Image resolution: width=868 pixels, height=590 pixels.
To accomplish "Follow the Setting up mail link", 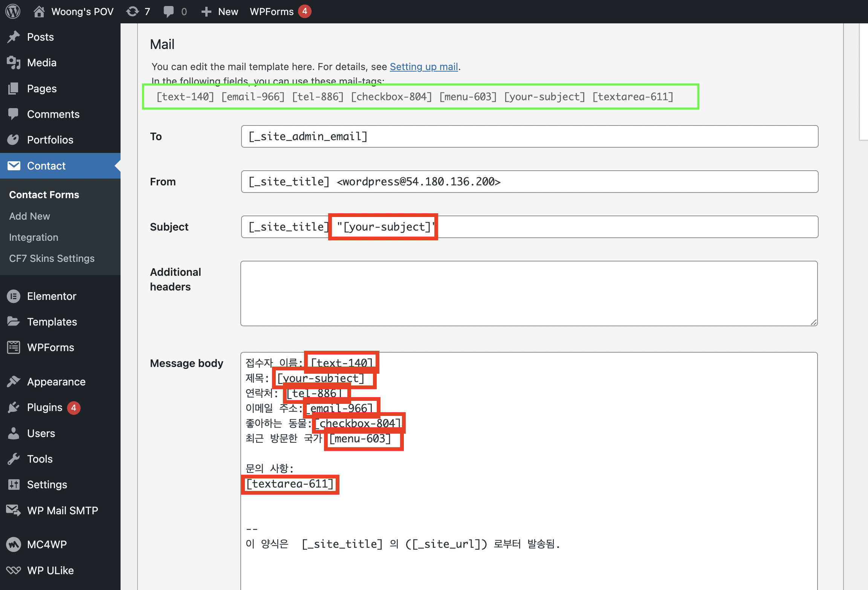I will click(423, 67).
